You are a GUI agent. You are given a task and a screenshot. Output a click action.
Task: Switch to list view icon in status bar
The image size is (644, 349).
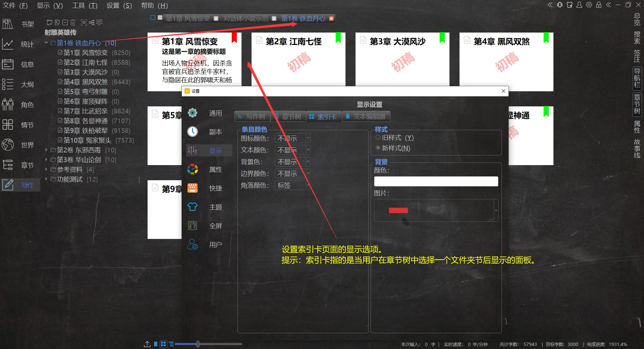pyautogui.click(x=171, y=344)
